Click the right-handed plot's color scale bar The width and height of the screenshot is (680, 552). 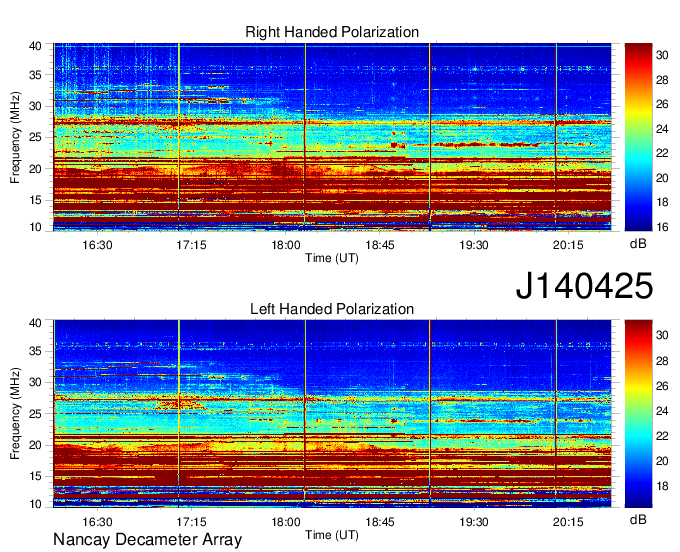click(638, 137)
